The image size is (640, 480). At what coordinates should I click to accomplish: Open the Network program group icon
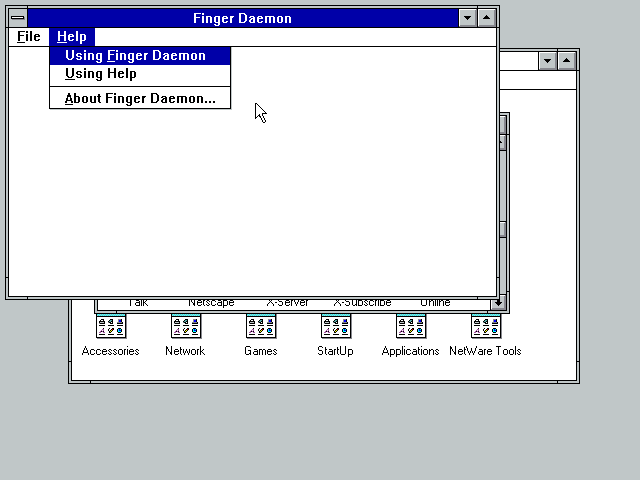click(186, 326)
